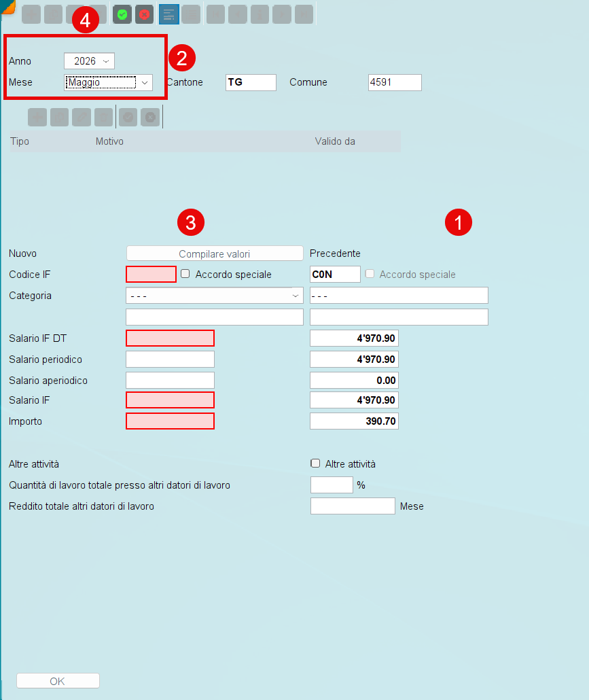Click the copy icon in the top toolbar
The width and height of the screenshot is (589, 700).
pyautogui.click(x=53, y=14)
